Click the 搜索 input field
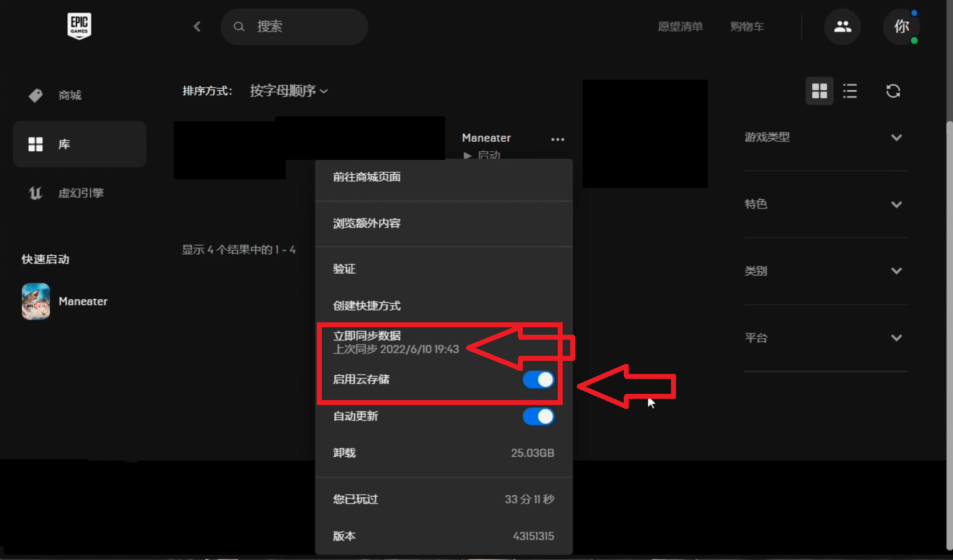This screenshot has width=953, height=560. (x=294, y=27)
